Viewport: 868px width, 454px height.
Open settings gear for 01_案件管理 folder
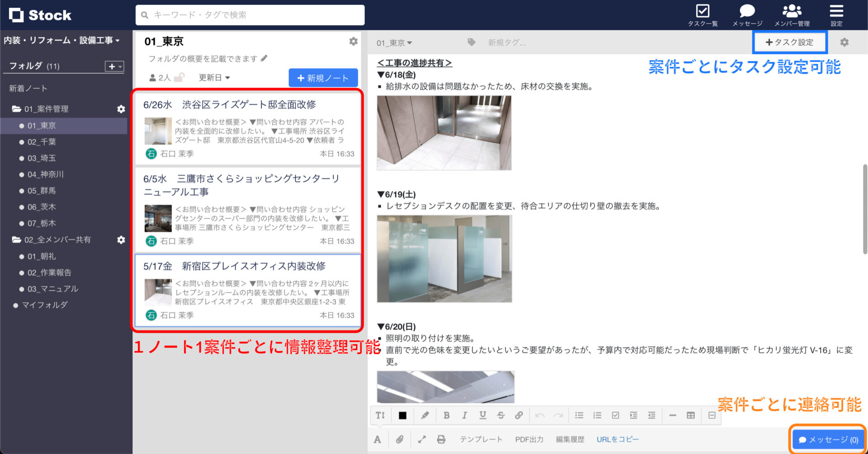tap(121, 109)
